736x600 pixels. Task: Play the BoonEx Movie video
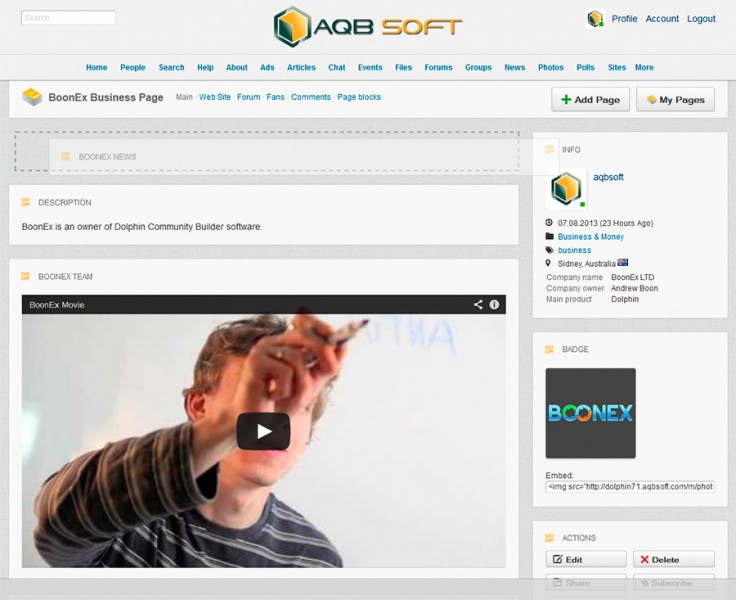click(263, 431)
